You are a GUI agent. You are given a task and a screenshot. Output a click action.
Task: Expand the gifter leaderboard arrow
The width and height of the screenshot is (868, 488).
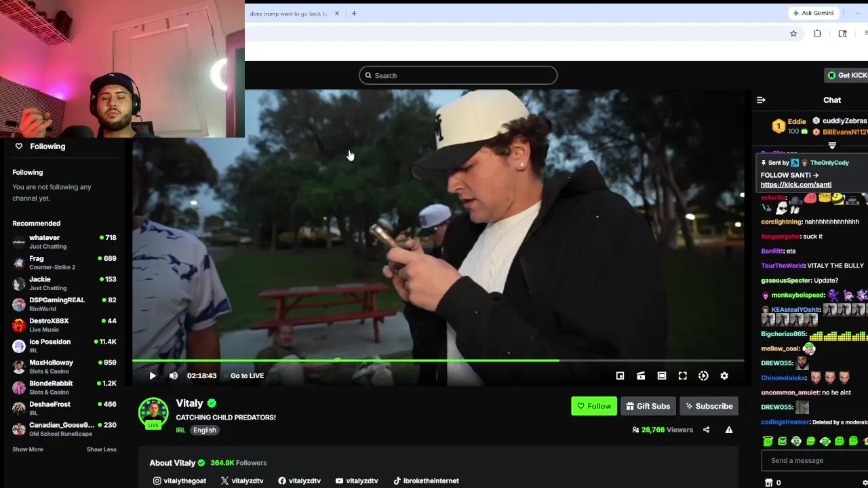pyautogui.click(x=832, y=146)
